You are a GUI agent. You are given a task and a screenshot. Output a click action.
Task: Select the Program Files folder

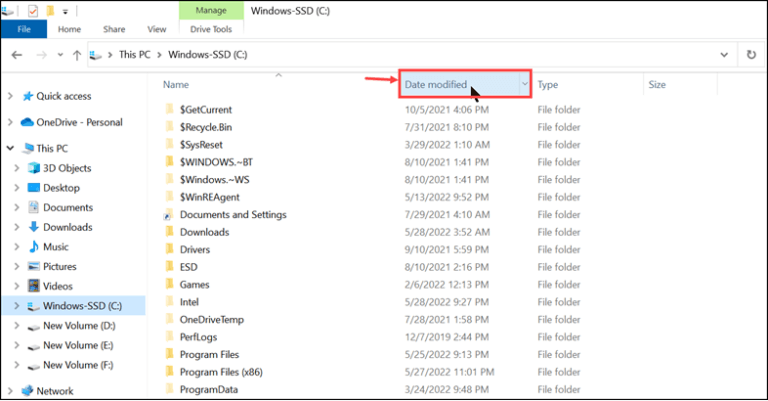coord(208,354)
